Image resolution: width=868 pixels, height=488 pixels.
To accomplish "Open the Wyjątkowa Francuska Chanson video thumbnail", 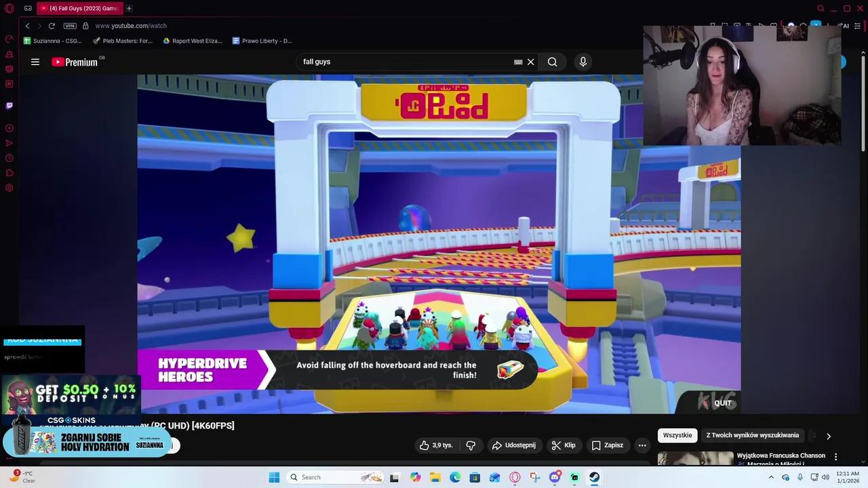I will 696,459.
